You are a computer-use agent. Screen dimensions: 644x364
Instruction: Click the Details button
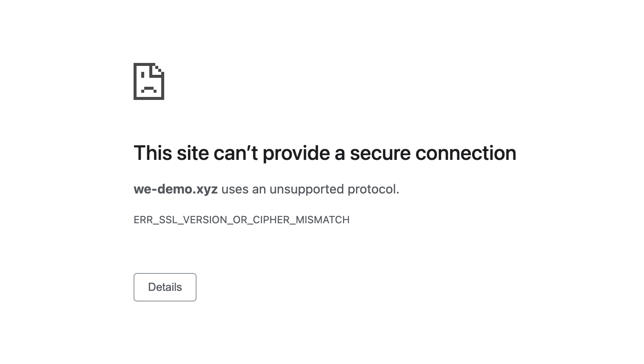(x=165, y=287)
